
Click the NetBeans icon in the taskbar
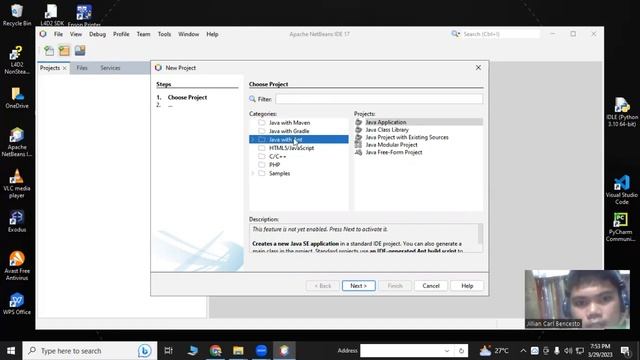pos(284,351)
